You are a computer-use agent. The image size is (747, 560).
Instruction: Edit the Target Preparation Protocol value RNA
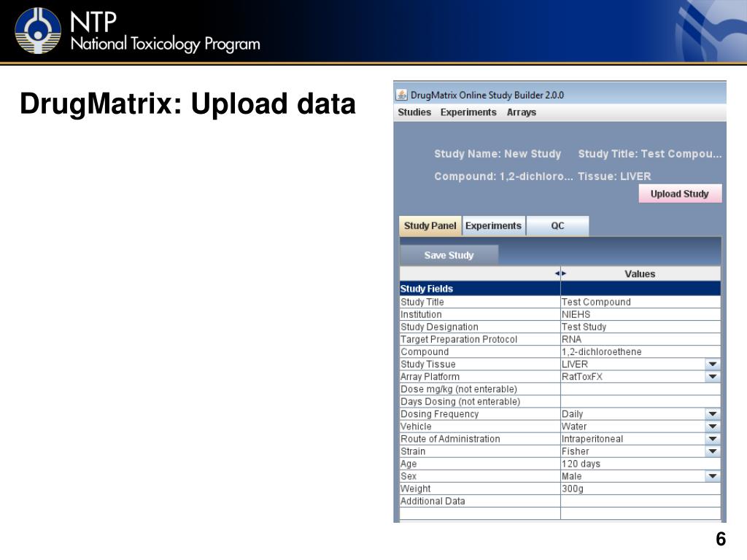[640, 339]
